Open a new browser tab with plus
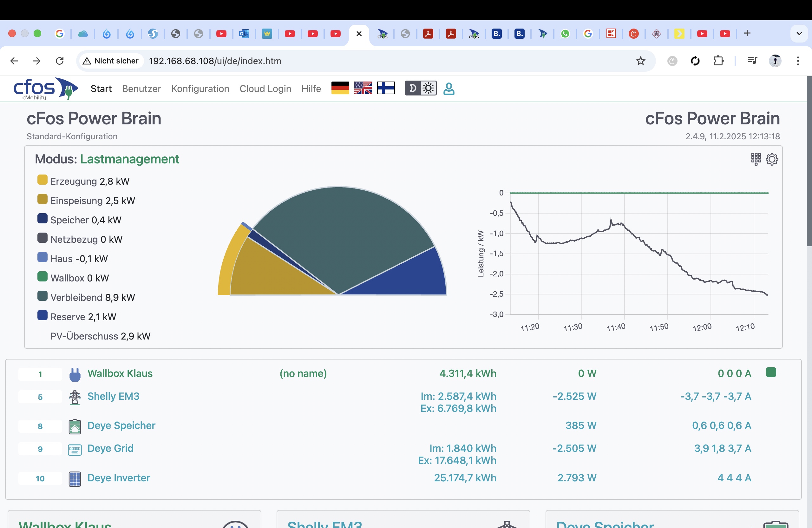 [747, 33]
